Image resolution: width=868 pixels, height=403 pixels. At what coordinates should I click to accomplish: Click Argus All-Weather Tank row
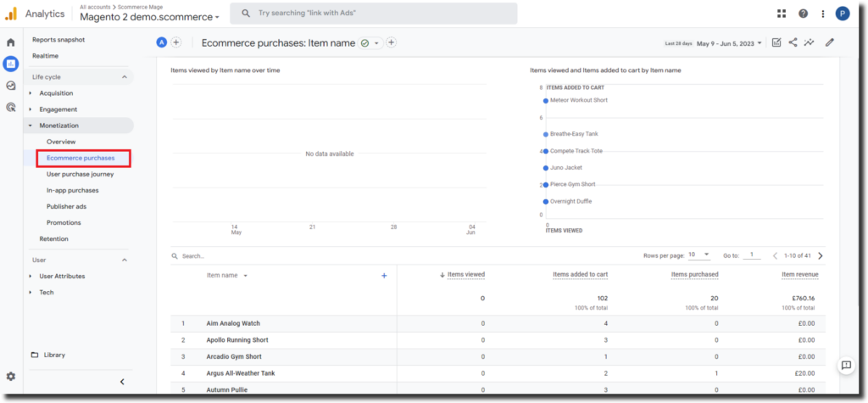(x=498, y=373)
